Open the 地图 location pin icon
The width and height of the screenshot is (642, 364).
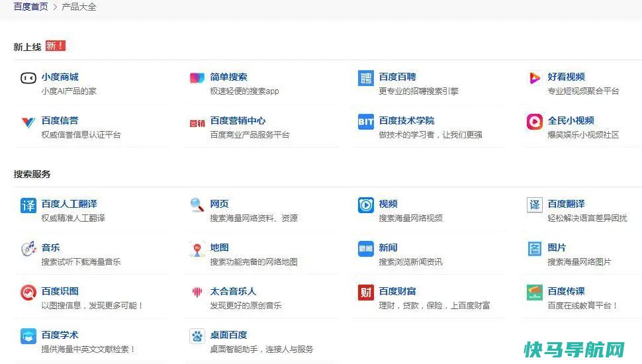click(x=197, y=249)
